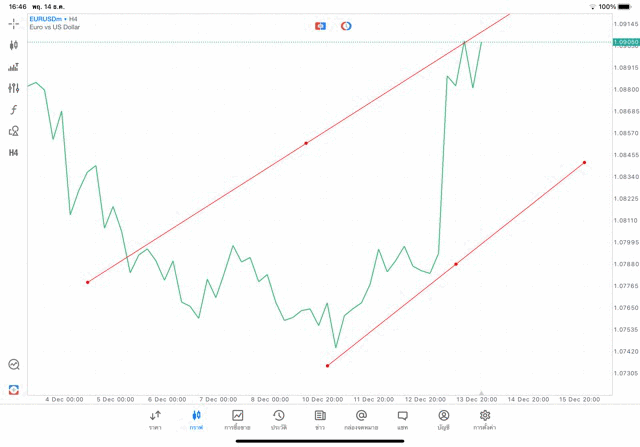Open the chart analysis magnifier icon
Screen dimensions: 640x447
pyautogui.click(x=14, y=365)
